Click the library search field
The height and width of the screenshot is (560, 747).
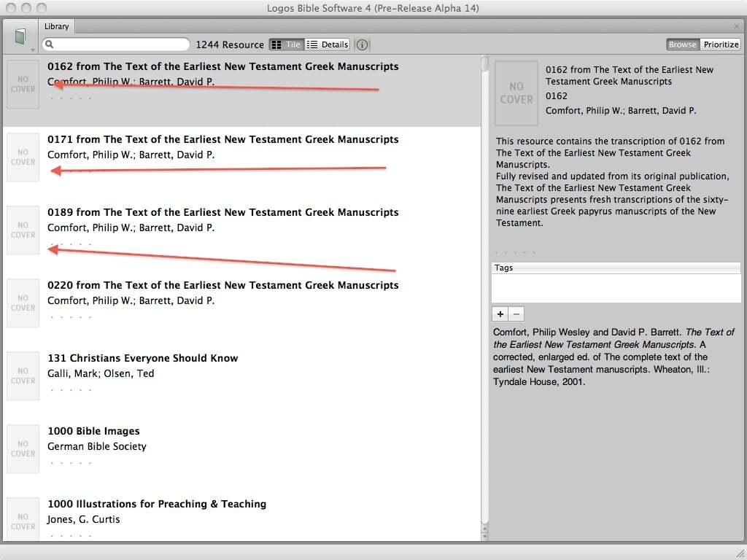116,44
